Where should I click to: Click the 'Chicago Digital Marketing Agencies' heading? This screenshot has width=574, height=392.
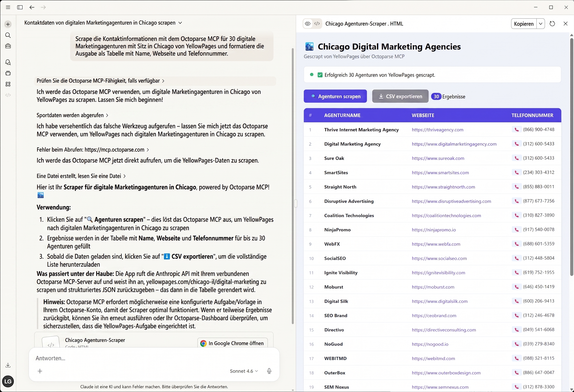click(x=389, y=46)
